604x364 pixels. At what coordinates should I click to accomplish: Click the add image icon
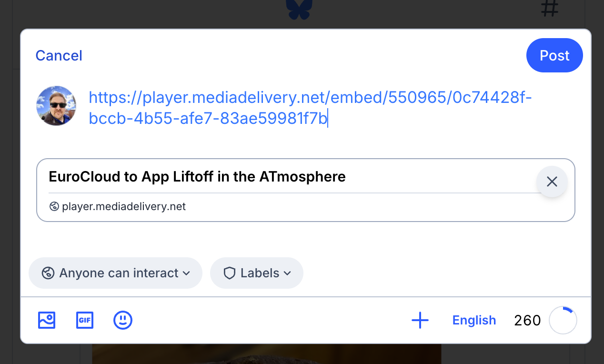tap(47, 320)
